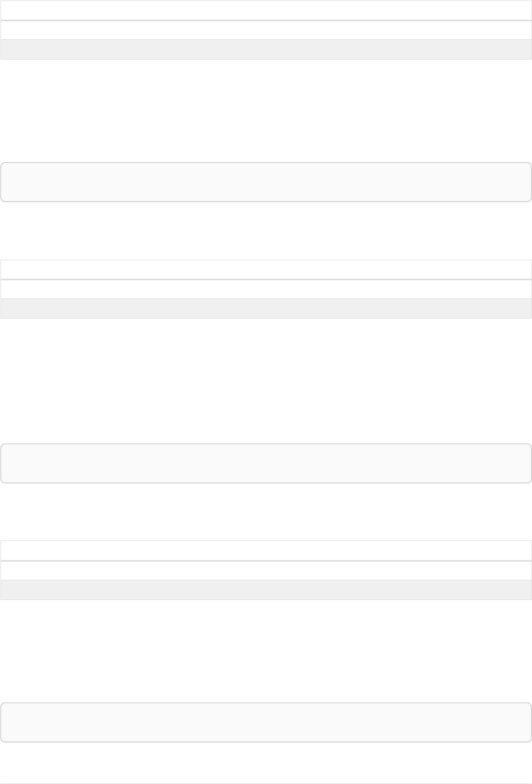
Task: Click the header row of the topmost table
Action: coord(266,10)
